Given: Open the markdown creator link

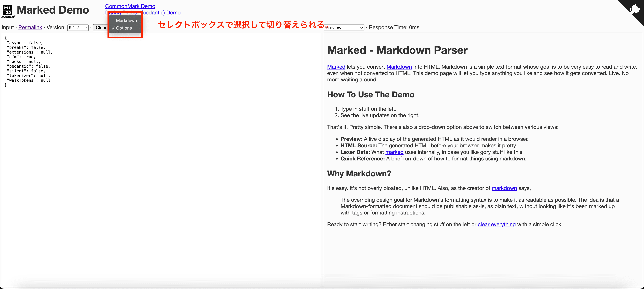Looking at the screenshot, I should coord(504,188).
